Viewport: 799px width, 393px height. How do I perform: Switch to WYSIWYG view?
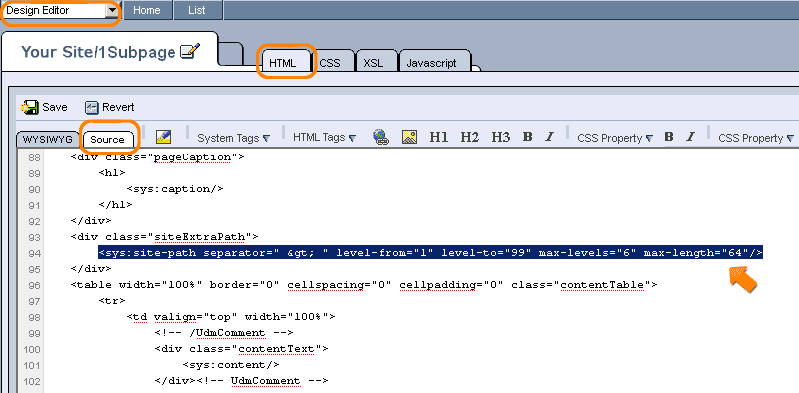pyautogui.click(x=47, y=140)
